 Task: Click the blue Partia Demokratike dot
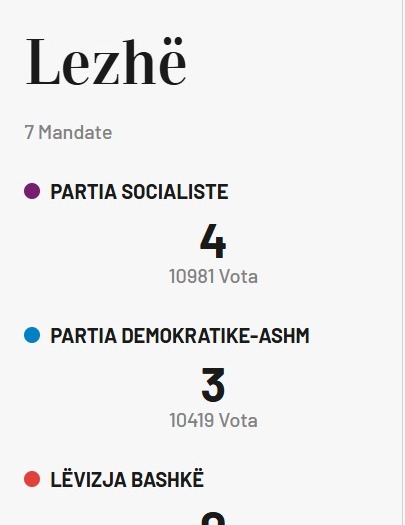(x=32, y=335)
